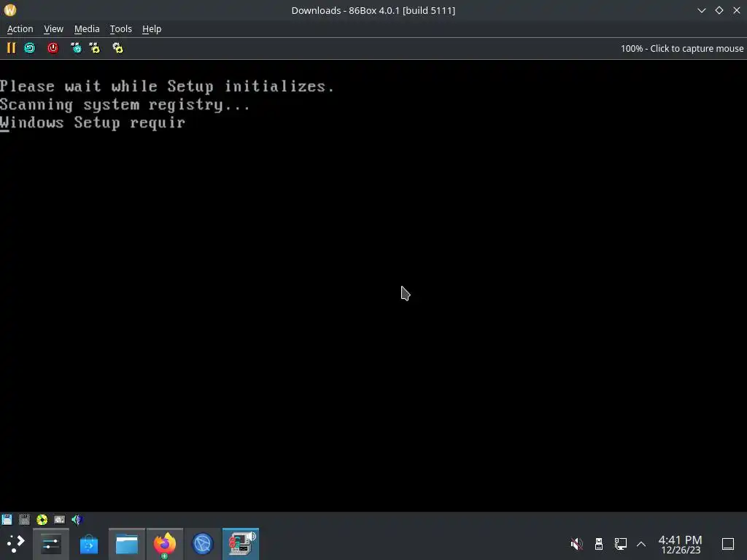Image resolution: width=747 pixels, height=560 pixels.
Task: Pause the emulated machine
Action: tap(11, 48)
